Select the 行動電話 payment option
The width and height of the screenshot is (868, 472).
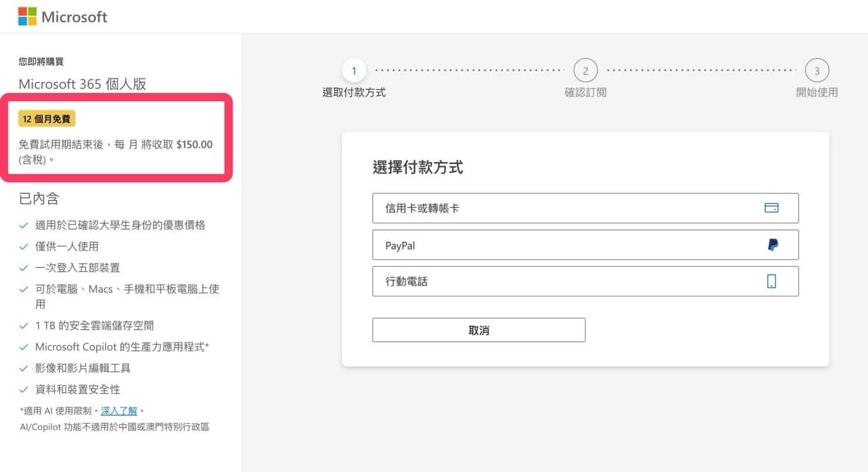(586, 281)
